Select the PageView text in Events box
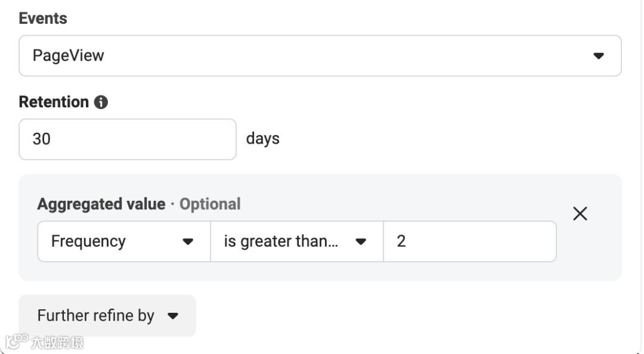 (68, 55)
